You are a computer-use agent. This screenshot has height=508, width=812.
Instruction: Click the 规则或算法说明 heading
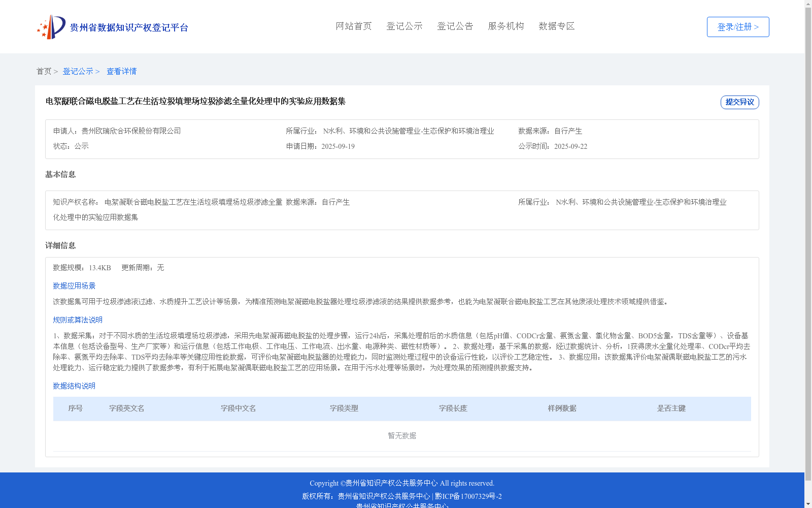pos(78,320)
